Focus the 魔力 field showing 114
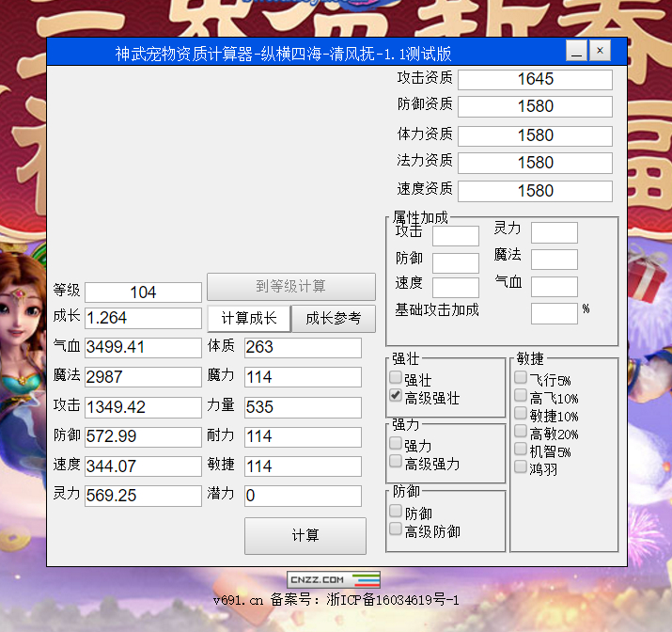672x632 pixels. pos(303,377)
